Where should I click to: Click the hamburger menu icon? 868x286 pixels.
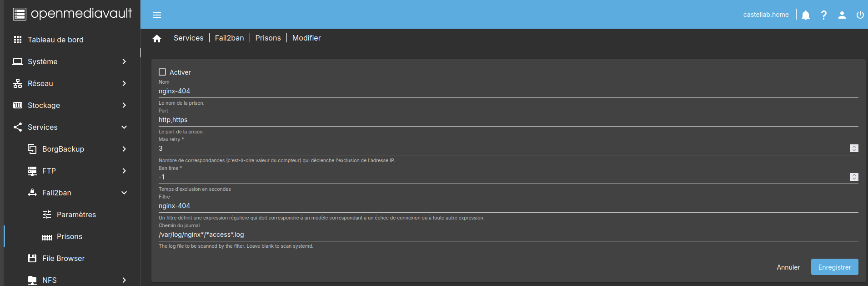pos(157,15)
